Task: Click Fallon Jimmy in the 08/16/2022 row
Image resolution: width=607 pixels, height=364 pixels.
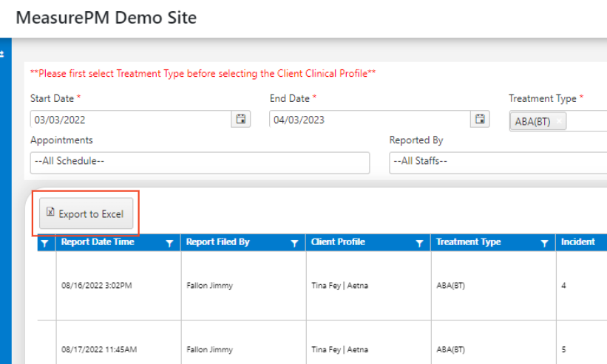Action: pos(210,286)
